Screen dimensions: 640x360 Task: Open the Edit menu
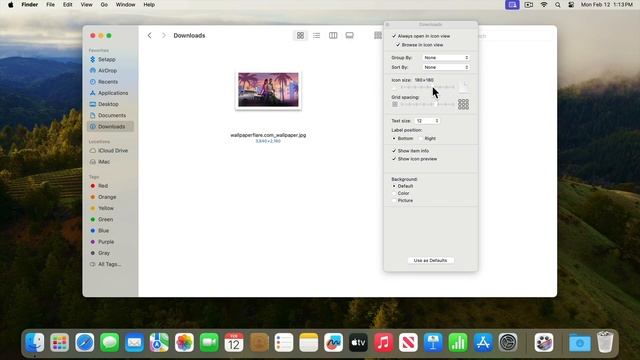coord(67,5)
